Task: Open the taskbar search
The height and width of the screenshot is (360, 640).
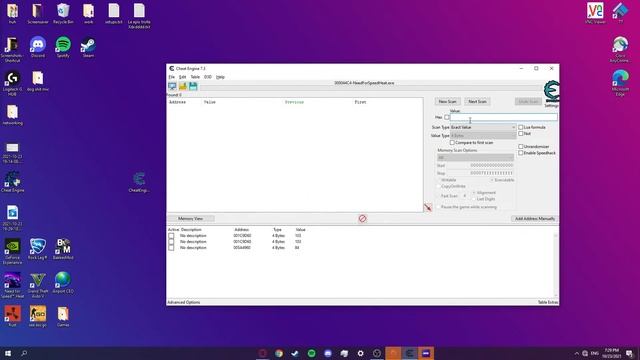Action: click(x=24, y=353)
